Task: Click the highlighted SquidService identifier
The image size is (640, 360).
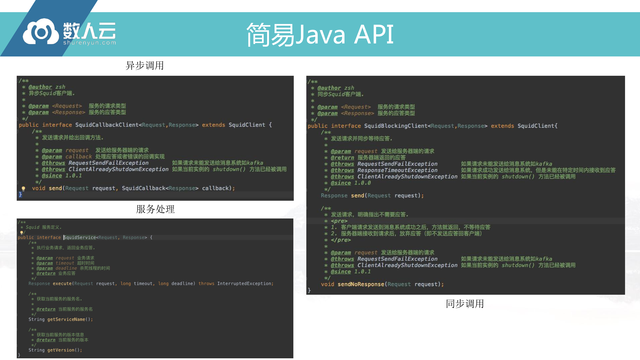Action: 80,237
